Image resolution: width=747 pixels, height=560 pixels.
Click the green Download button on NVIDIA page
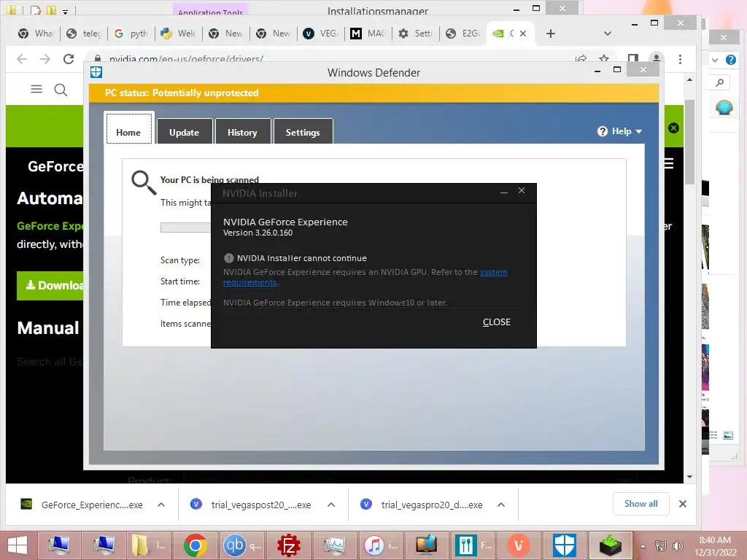click(50, 286)
